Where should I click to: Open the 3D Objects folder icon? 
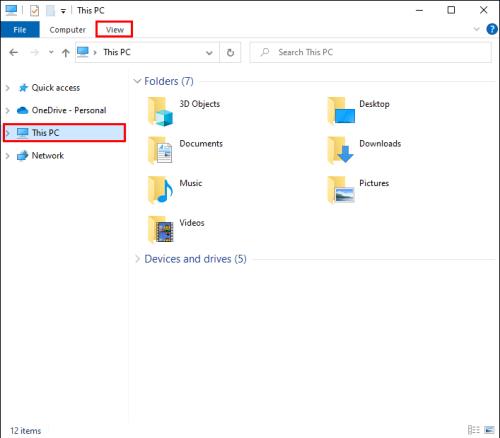coord(160,111)
